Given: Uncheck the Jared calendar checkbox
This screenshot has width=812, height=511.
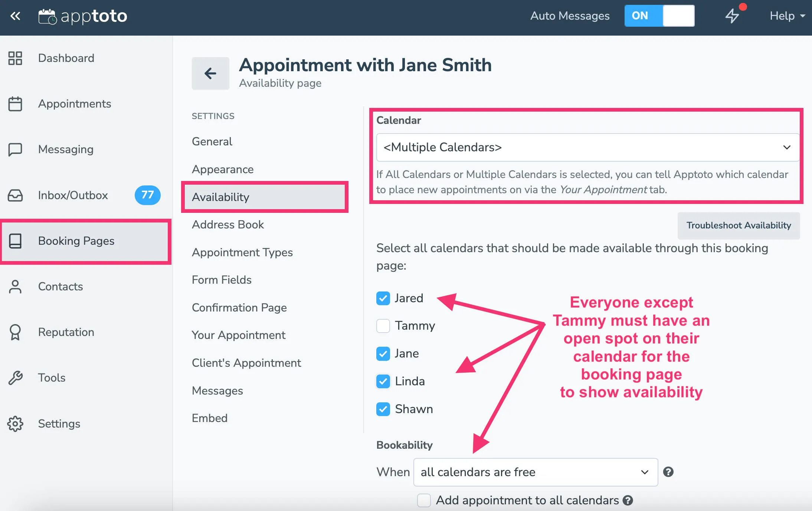Looking at the screenshot, I should [x=383, y=298].
